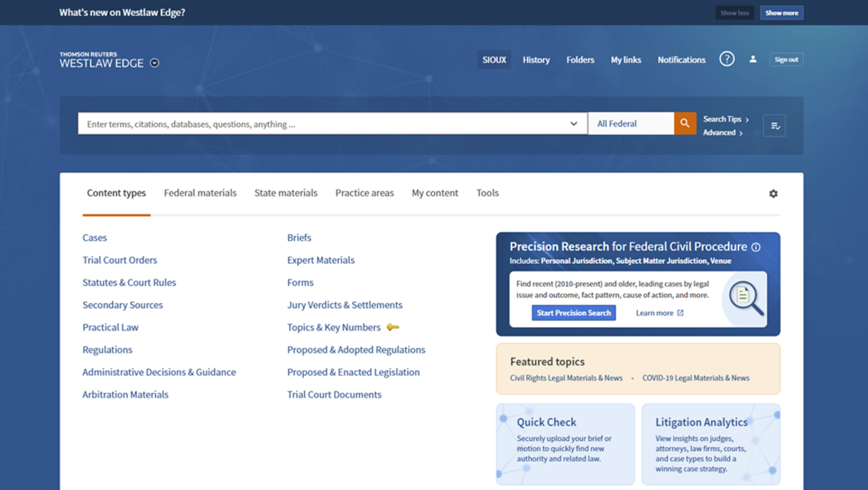868x490 pixels.
Task: Click the search options list icon
Action: 774,126
